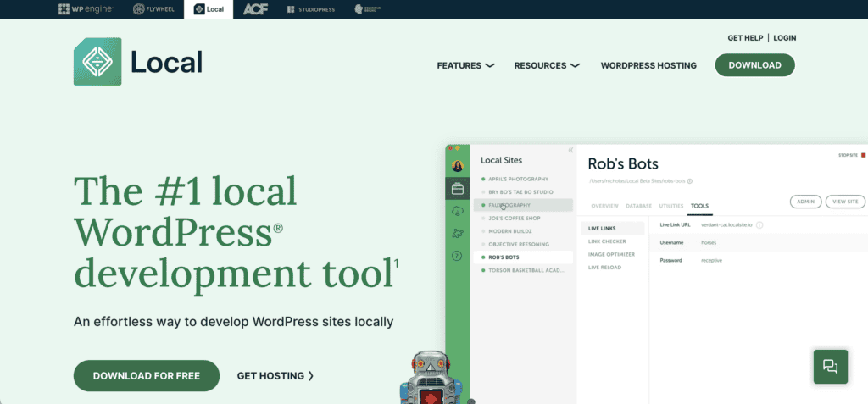Click the password value receptive

point(711,260)
